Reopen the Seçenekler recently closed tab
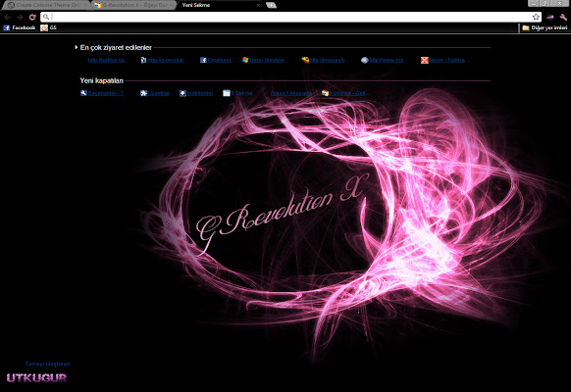Screen dimensions: 571x392 click(106, 93)
